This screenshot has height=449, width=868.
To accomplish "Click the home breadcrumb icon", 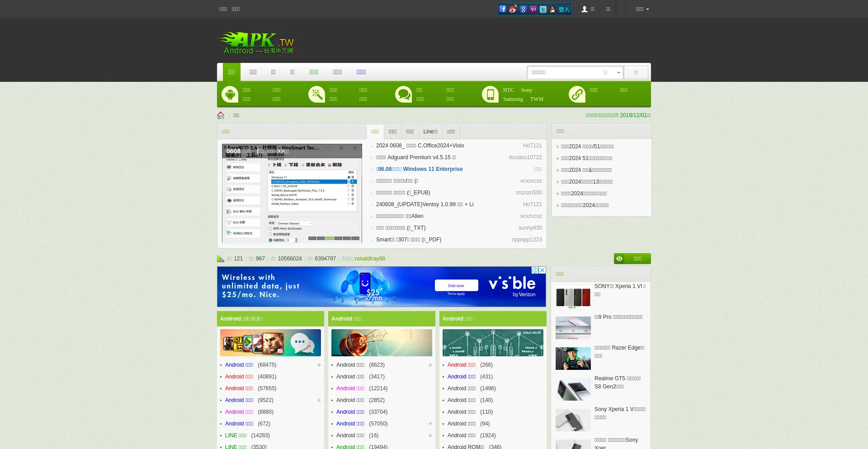I will (221, 115).
